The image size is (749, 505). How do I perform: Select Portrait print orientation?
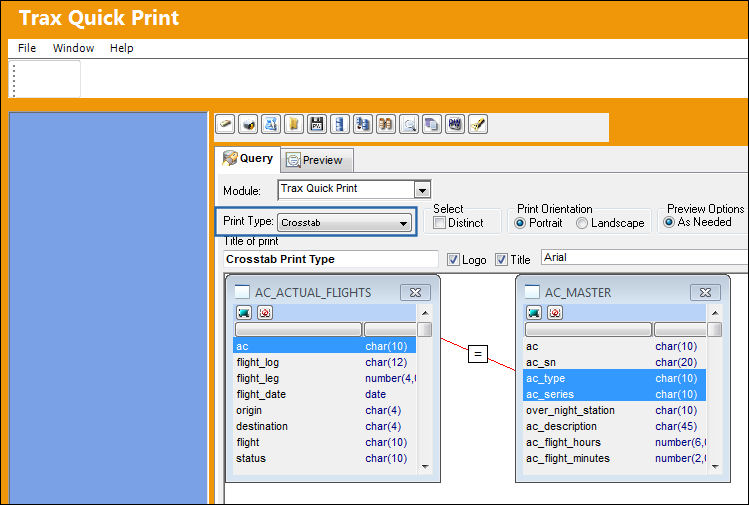(520, 223)
